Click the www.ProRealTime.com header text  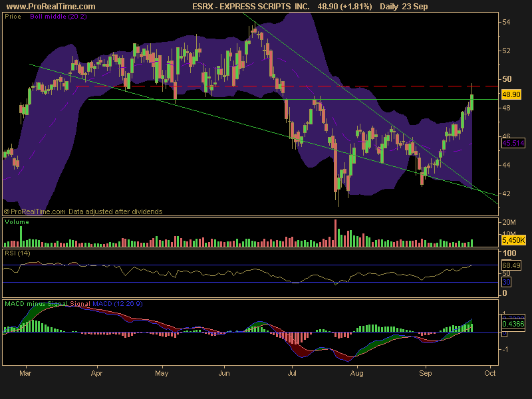[51, 7]
